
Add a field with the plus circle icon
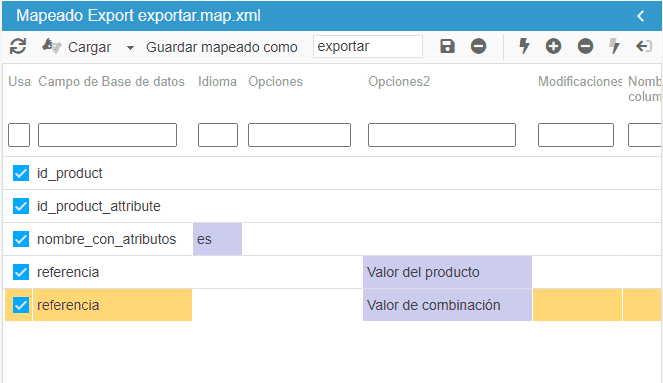pyautogui.click(x=553, y=46)
